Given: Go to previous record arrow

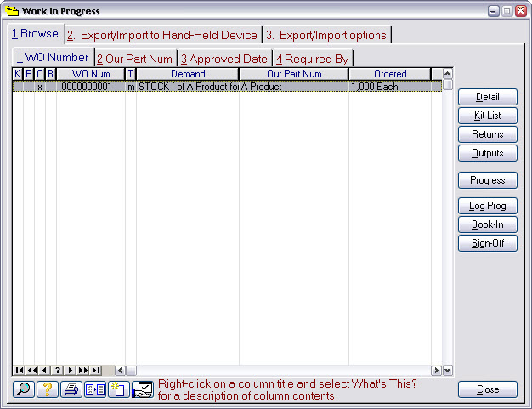Looking at the screenshot, I should click(x=44, y=370).
